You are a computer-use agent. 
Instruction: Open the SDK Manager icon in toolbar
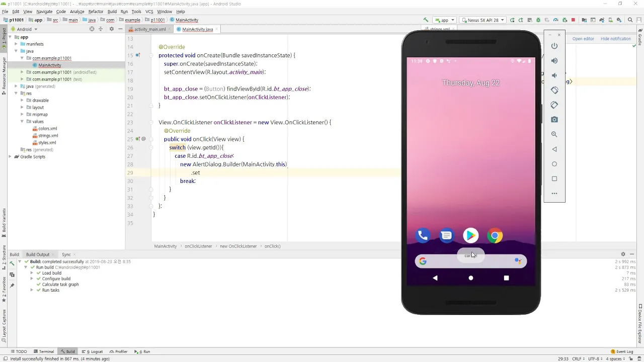pos(619,20)
